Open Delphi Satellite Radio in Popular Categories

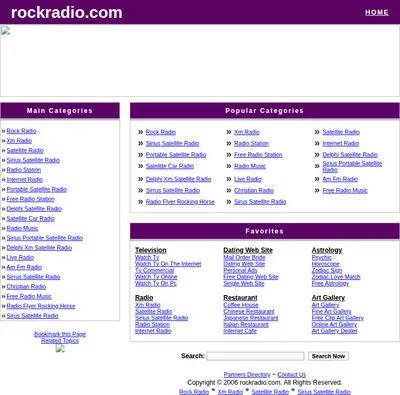[350, 155]
